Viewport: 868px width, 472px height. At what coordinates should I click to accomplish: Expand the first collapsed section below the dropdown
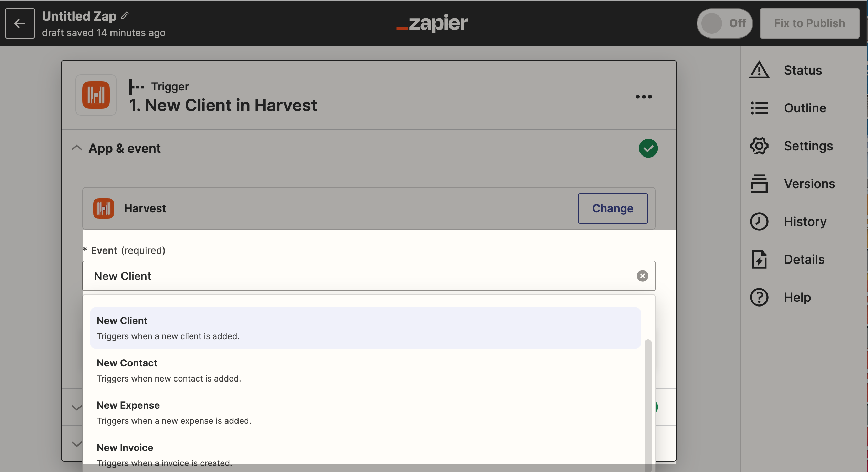pyautogui.click(x=76, y=407)
